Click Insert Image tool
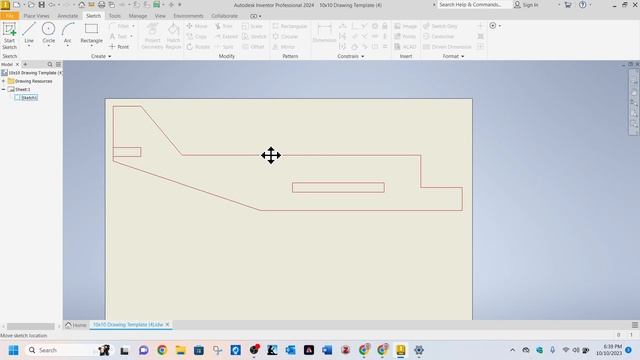Screen dimensions: 640x360 pos(406,26)
